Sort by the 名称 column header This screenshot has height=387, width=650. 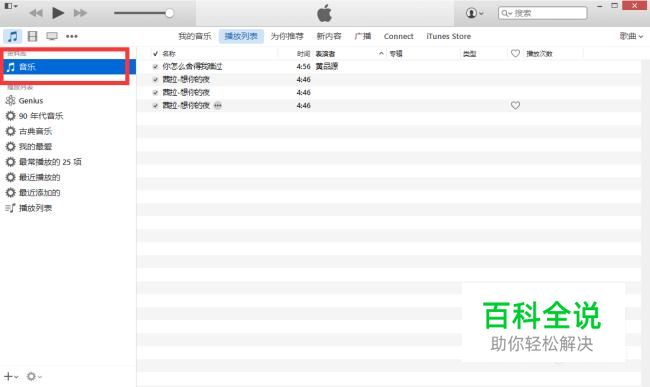point(169,53)
